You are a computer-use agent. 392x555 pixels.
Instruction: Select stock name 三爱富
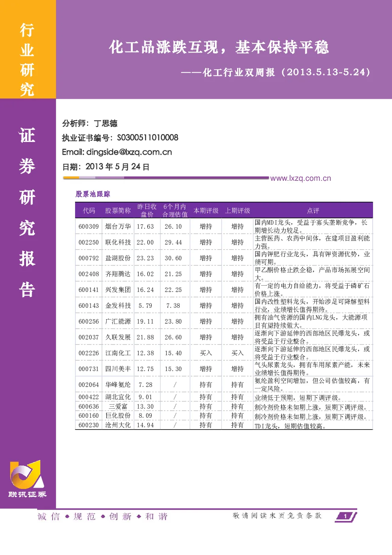pyautogui.click(x=118, y=406)
